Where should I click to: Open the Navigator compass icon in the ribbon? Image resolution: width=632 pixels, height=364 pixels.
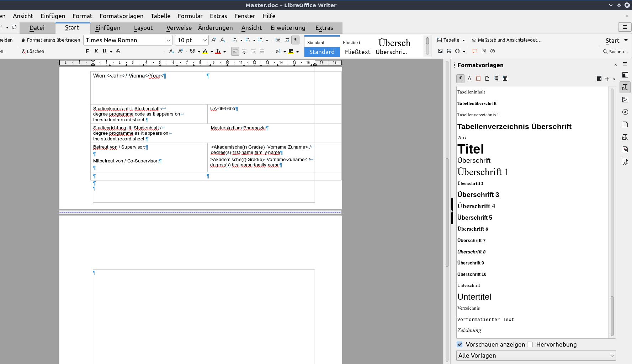pyautogui.click(x=493, y=52)
